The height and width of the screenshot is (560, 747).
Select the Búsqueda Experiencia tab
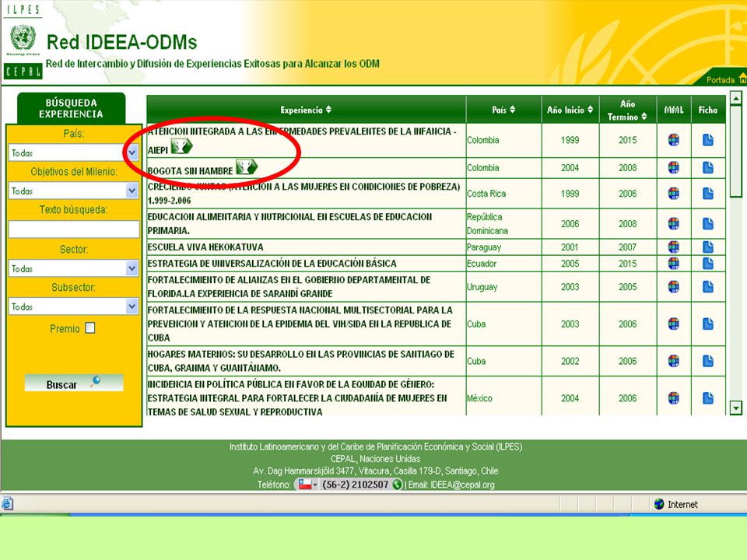(71, 109)
